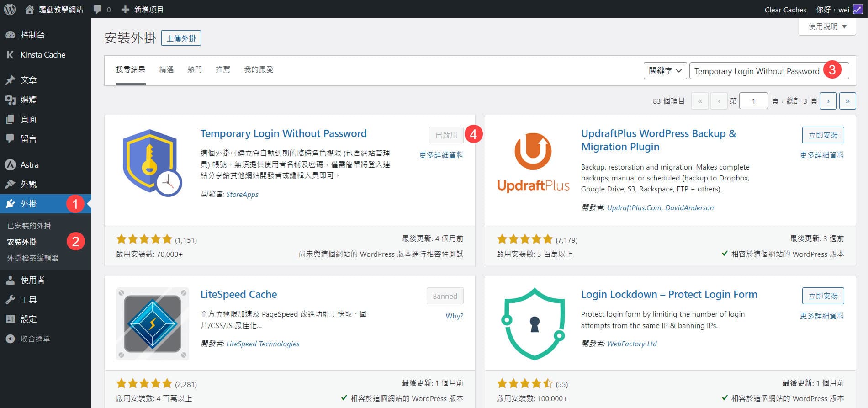The width and height of the screenshot is (868, 408).
Task: Open the comments bubble icon in admin bar
Action: [97, 10]
